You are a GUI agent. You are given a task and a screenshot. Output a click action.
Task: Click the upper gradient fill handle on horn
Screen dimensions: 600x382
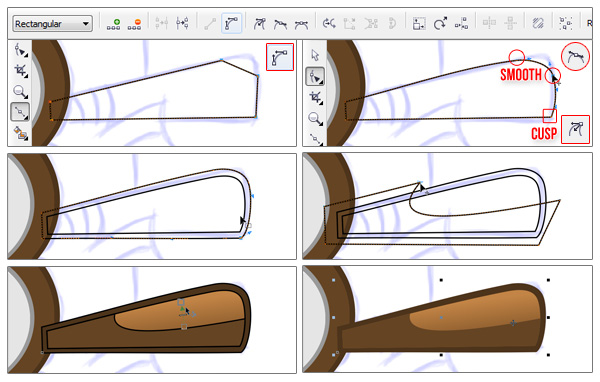click(181, 302)
